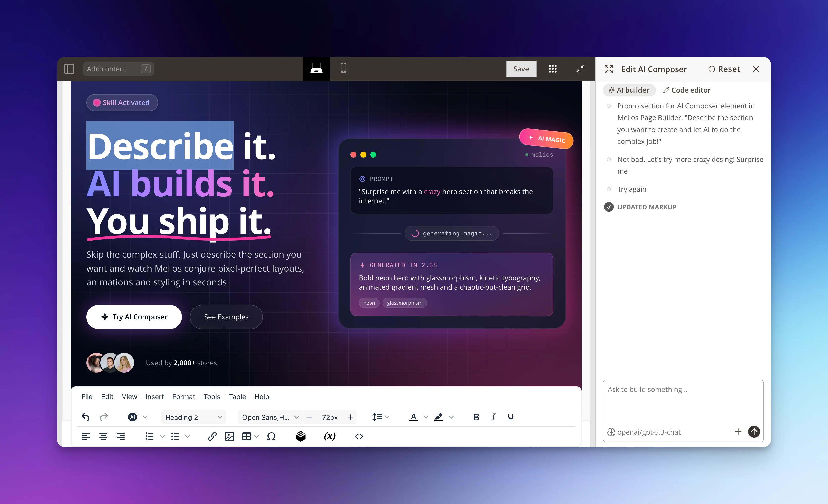The image size is (828, 504).
Task: Open the Help menu
Action: [261, 397]
